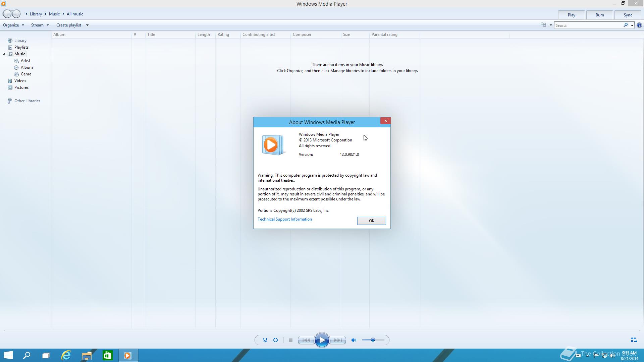The width and height of the screenshot is (644, 362).
Task: Open the Technical Support Information link
Action: tap(285, 219)
